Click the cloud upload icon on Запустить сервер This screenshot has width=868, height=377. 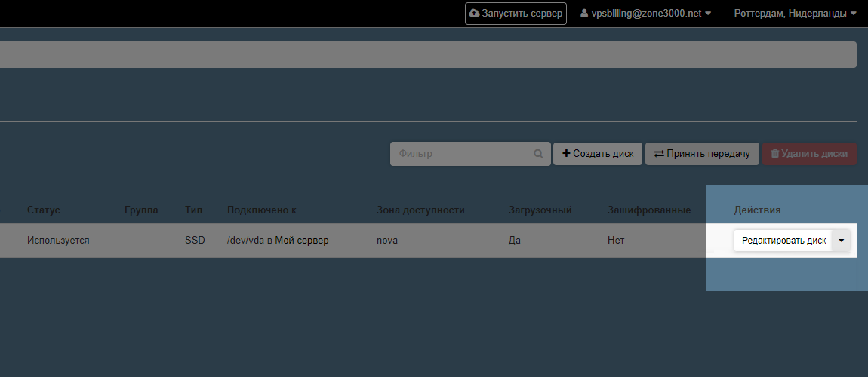tap(475, 14)
